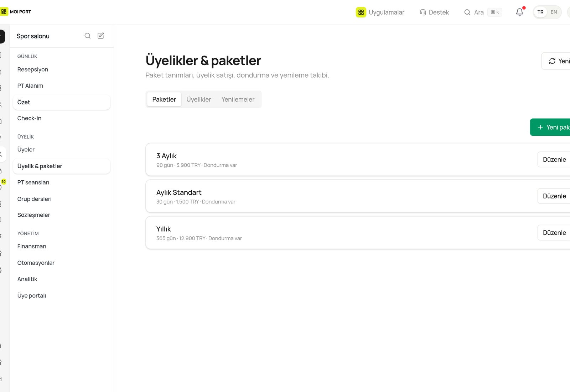The height and width of the screenshot is (392, 570).
Task: Click the Destek headset icon
Action: pyautogui.click(x=423, y=12)
